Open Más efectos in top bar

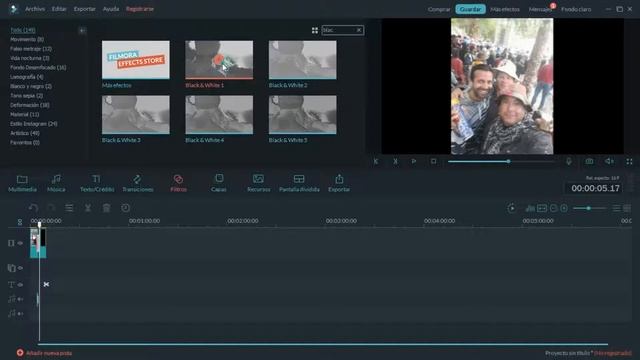pos(505,9)
